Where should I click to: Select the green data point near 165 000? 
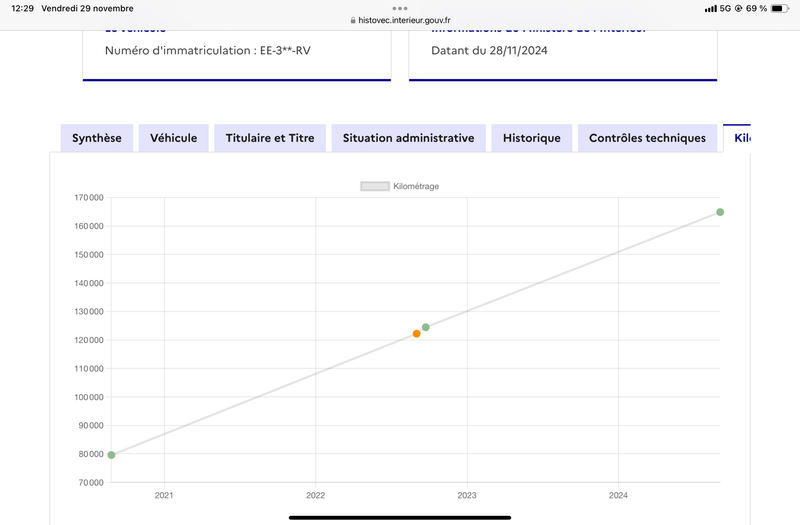tap(720, 212)
